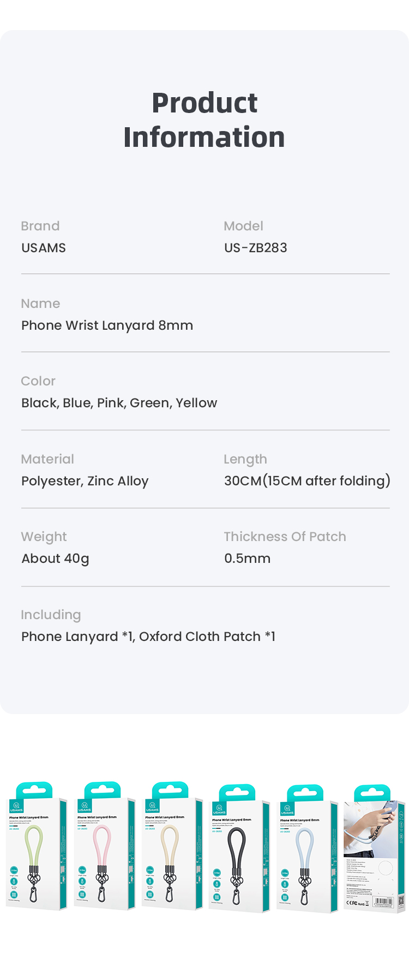Click the Phone Wrist Lanyard 8mm name

click(x=107, y=325)
